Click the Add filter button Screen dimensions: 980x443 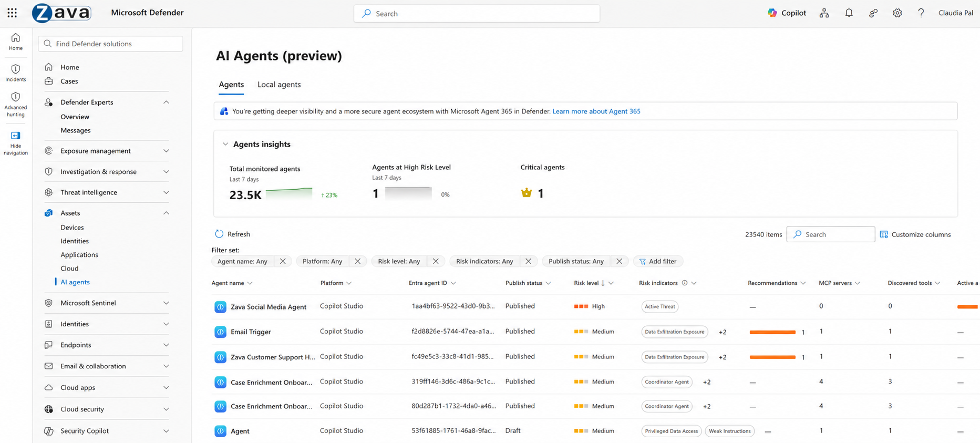[658, 261]
